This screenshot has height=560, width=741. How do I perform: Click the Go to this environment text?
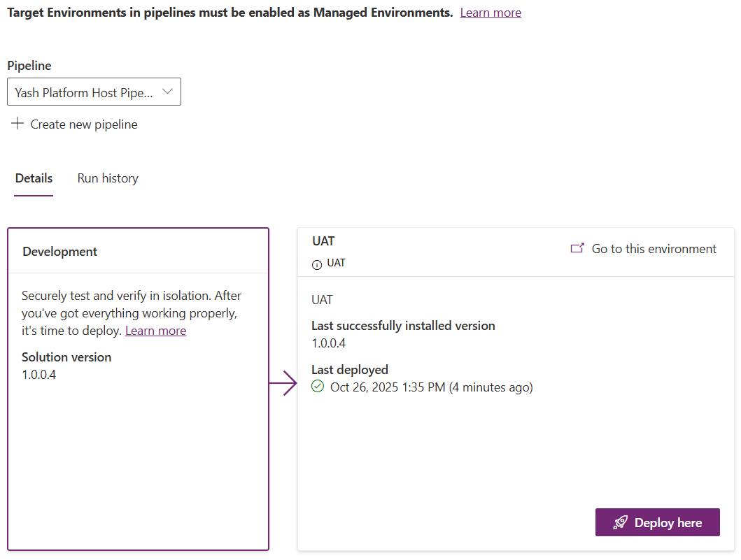point(654,249)
